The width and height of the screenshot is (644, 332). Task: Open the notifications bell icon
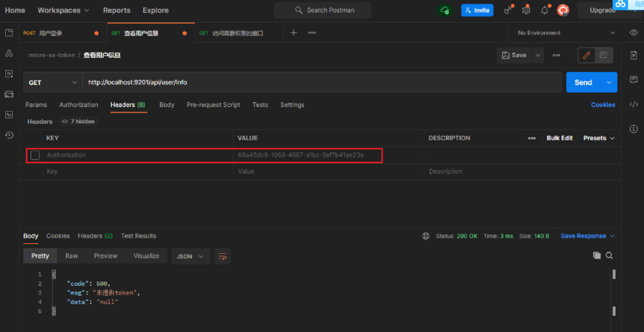(545, 10)
